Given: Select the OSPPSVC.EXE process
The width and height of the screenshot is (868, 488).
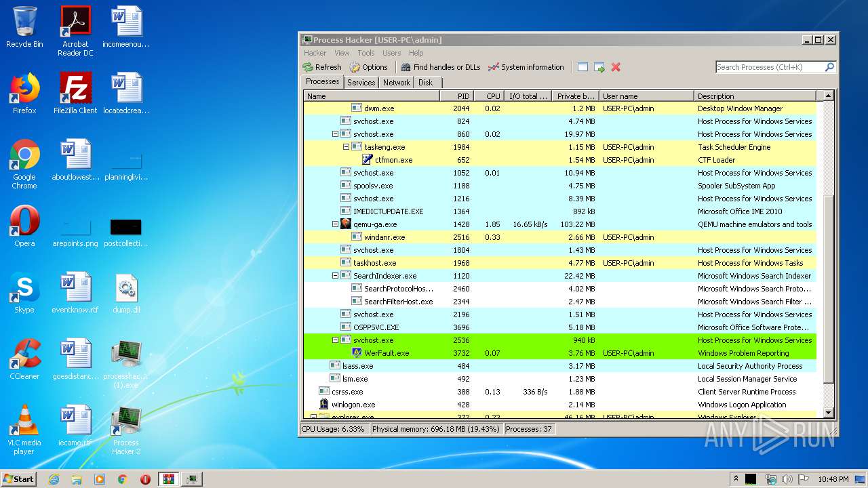Looking at the screenshot, I should point(560,327).
